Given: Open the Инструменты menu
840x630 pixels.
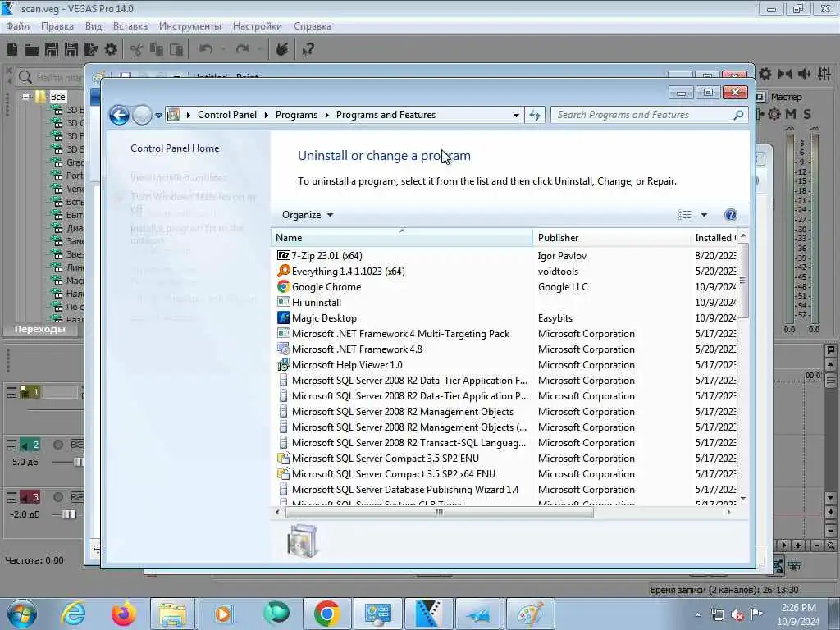Looking at the screenshot, I should pyautogui.click(x=190, y=26).
